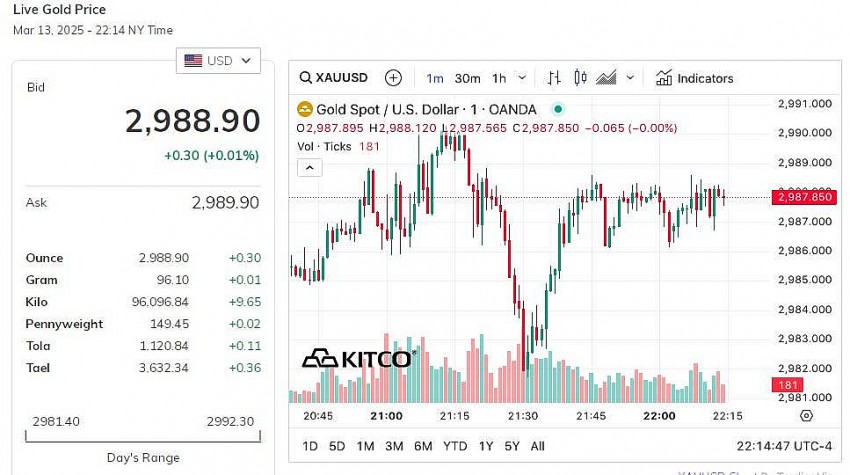Click the Kitco logo on the chart
This screenshot has width=850, height=475.
357,358
